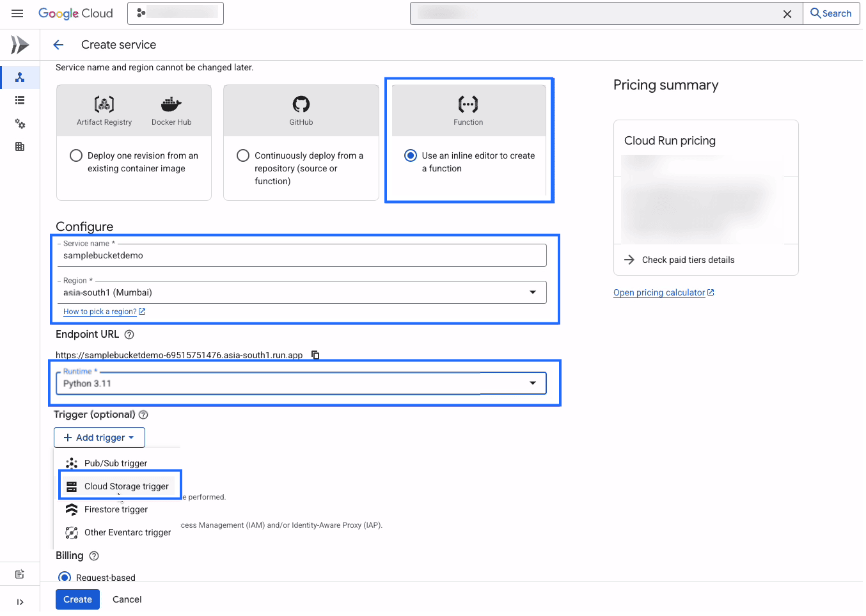Click the GitHub icon on the repository card
Image resolution: width=866 pixels, height=616 pixels.
(x=301, y=104)
